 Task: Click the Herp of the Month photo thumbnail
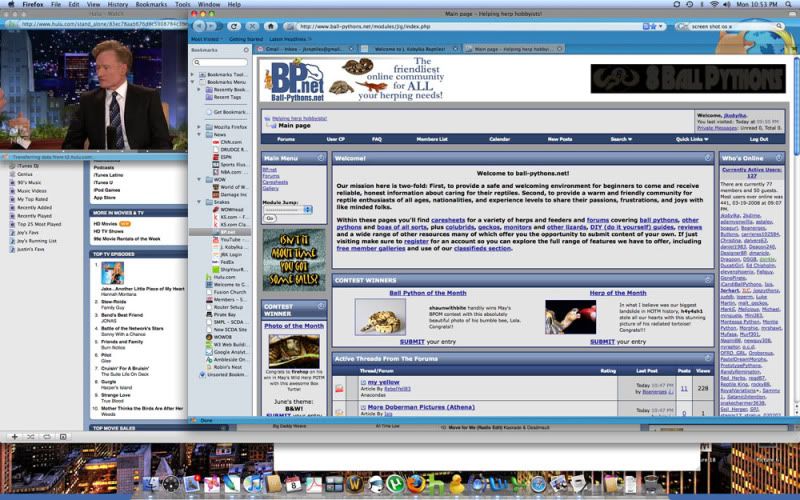tap(570, 317)
